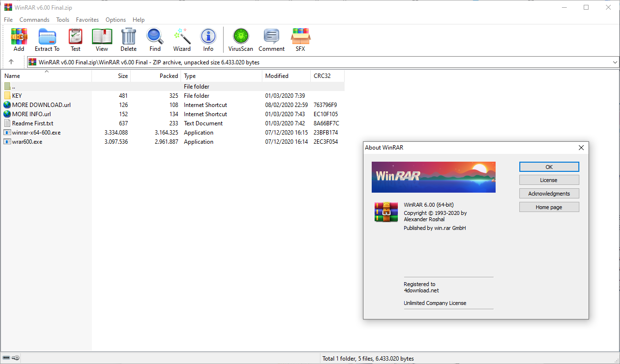Click CRC32 value EC10F105

tap(326, 114)
